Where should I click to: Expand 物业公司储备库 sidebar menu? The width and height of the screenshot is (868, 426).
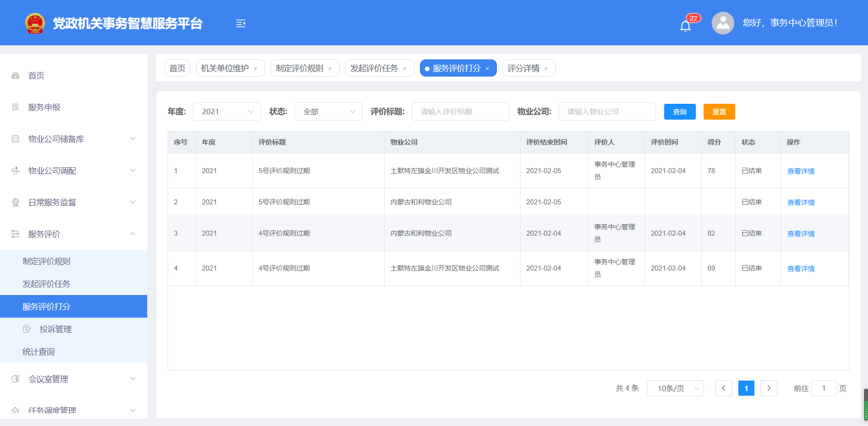point(73,139)
